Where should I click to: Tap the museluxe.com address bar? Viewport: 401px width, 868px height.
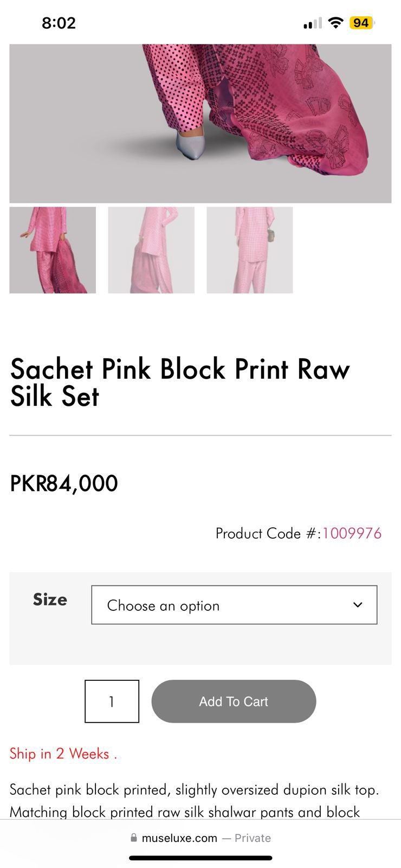tap(179, 838)
